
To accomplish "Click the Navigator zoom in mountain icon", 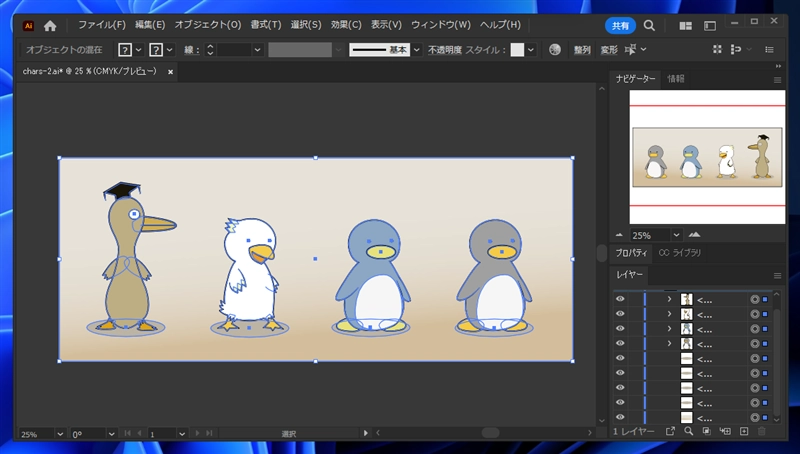I will point(694,235).
